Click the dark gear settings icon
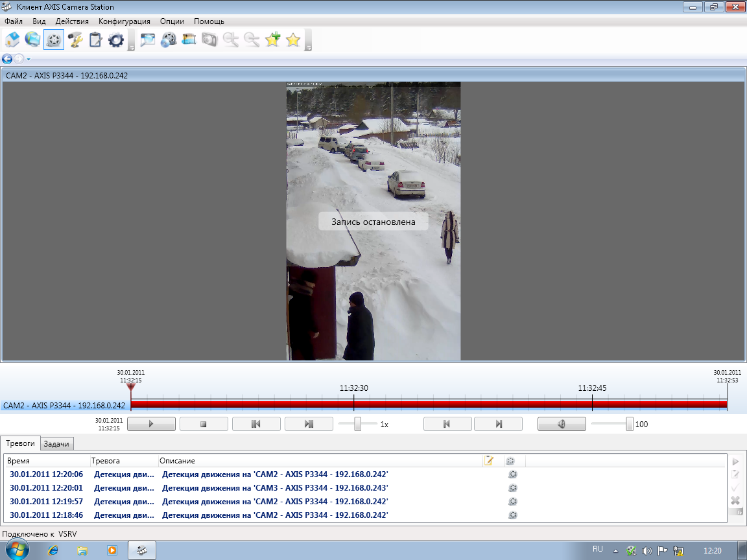 coord(116,40)
